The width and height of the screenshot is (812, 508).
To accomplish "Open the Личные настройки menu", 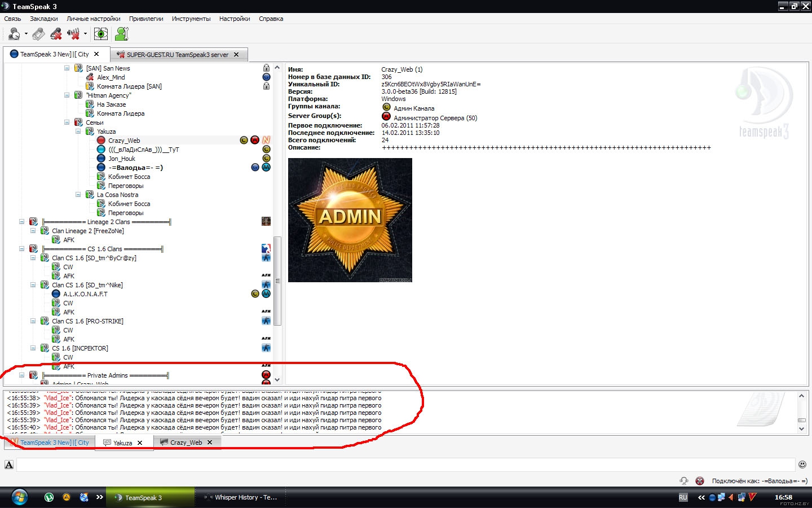I will click(94, 19).
